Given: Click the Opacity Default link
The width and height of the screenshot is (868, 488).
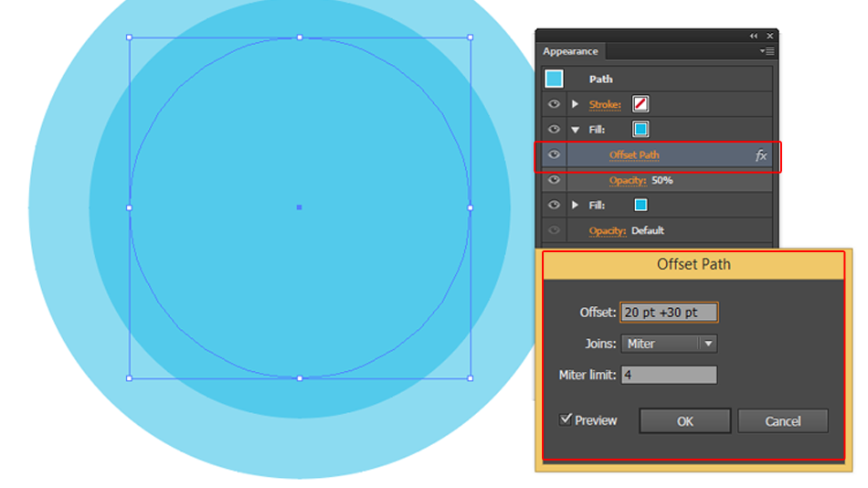Looking at the screenshot, I should point(608,230).
